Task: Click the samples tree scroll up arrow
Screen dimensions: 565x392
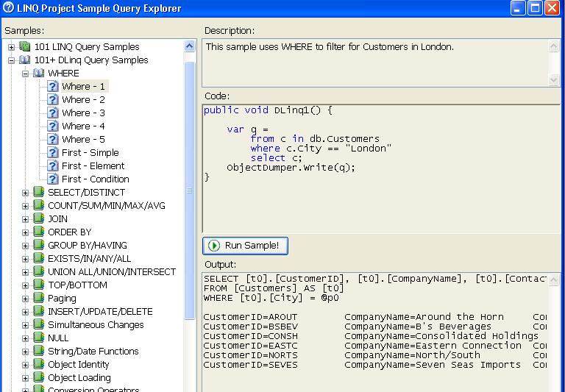Action: [x=190, y=46]
